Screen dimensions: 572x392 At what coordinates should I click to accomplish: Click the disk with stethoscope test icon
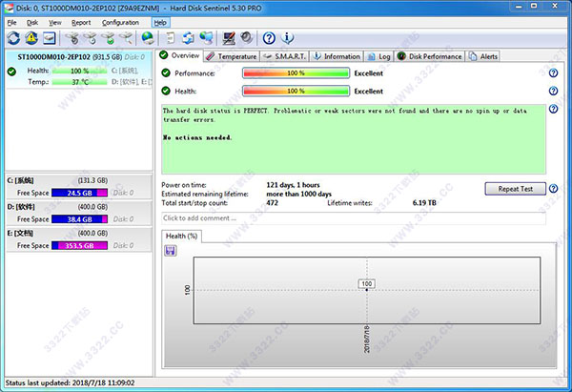tap(72, 38)
